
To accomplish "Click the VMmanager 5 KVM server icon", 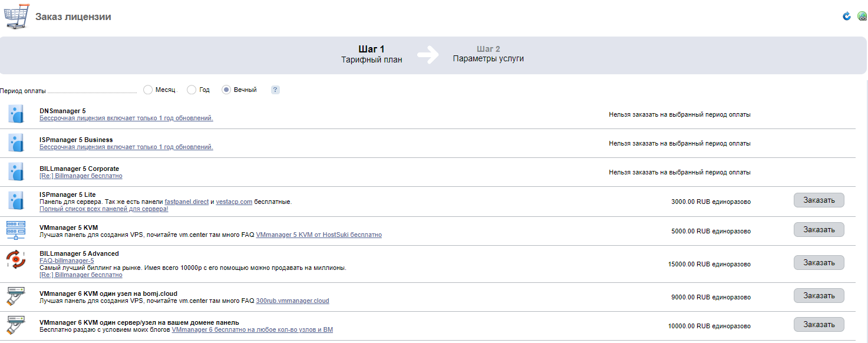I will click(x=16, y=230).
